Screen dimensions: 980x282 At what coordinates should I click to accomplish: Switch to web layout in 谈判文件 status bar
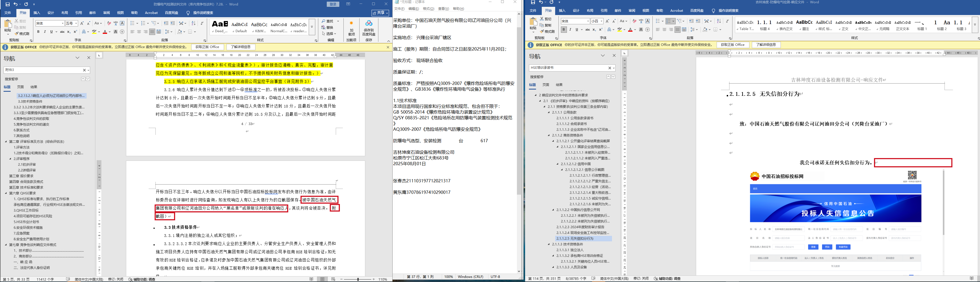coord(333,279)
